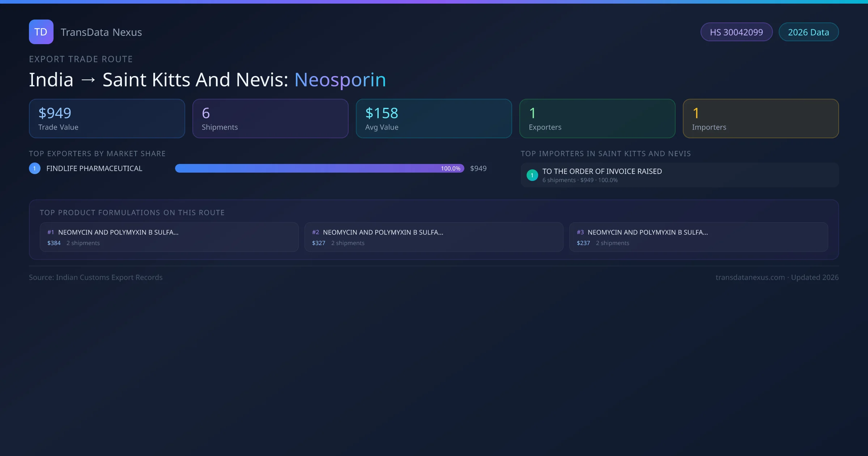This screenshot has width=868, height=456.
Task: Click the HS 30042099 pill badge
Action: click(736, 32)
